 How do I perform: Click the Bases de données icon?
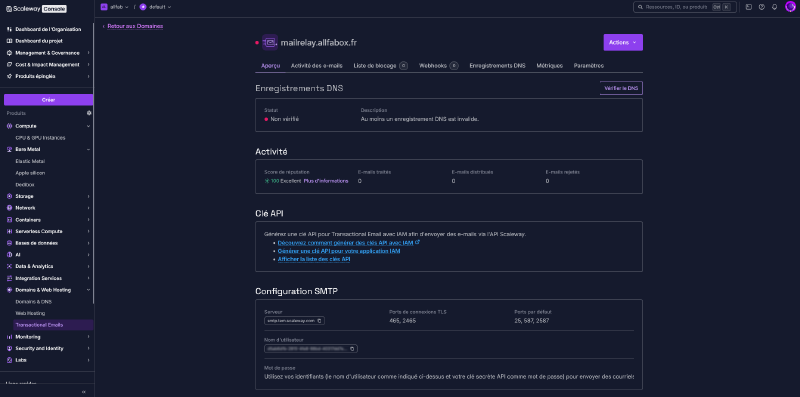(10, 243)
